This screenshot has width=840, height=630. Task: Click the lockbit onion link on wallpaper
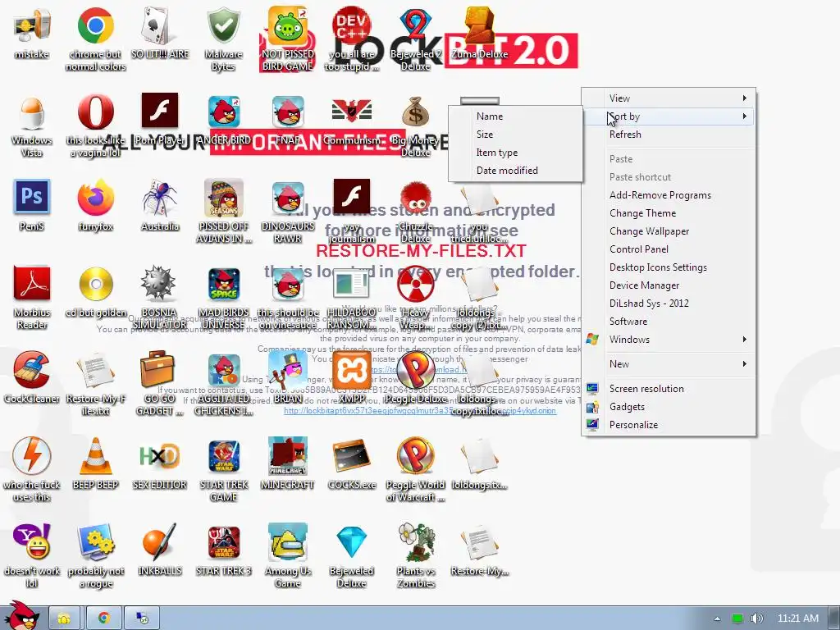pos(420,411)
